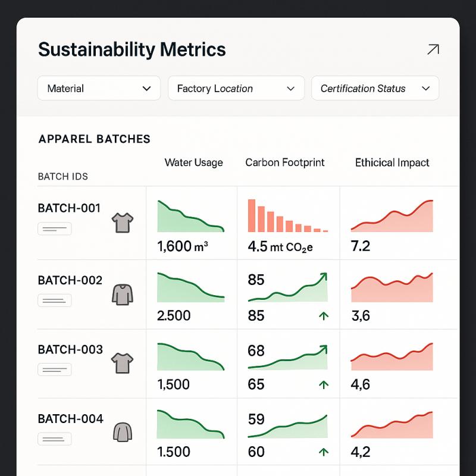View the BATCH-001 carbon footprint bar chart
Viewport: 476px width, 476px height.
tap(288, 216)
